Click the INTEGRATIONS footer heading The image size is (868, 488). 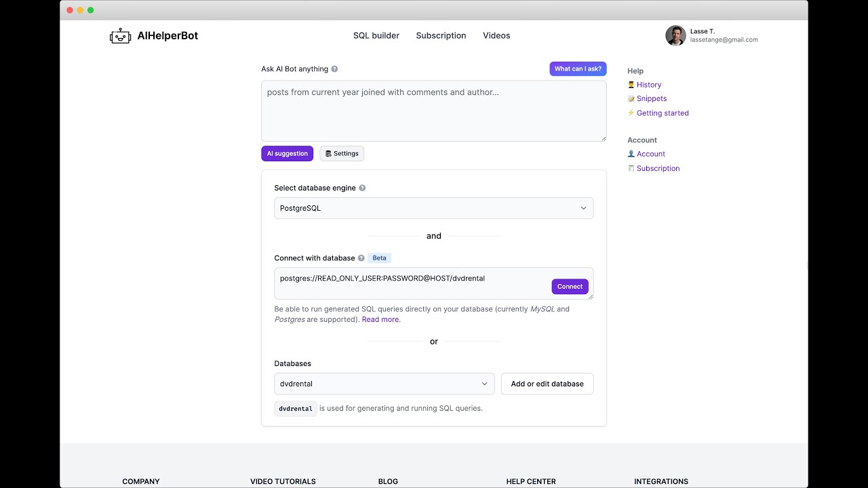661,482
